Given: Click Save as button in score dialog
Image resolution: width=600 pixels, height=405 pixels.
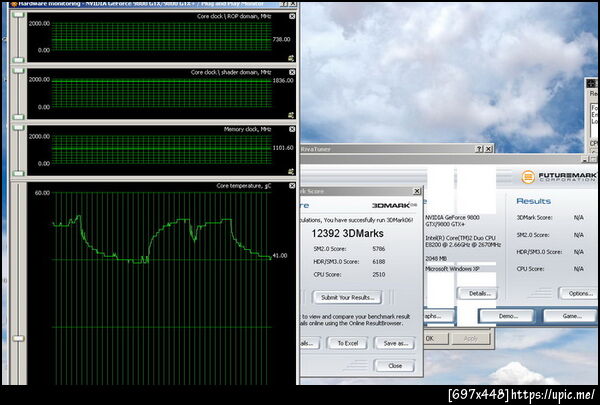Looking at the screenshot, I should point(395,343).
